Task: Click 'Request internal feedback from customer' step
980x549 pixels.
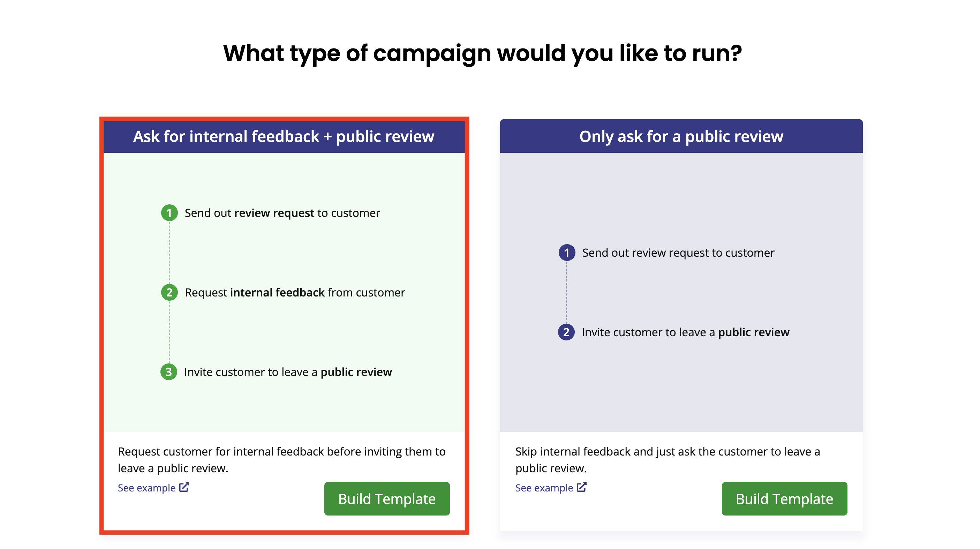Action: pyautogui.click(x=295, y=293)
